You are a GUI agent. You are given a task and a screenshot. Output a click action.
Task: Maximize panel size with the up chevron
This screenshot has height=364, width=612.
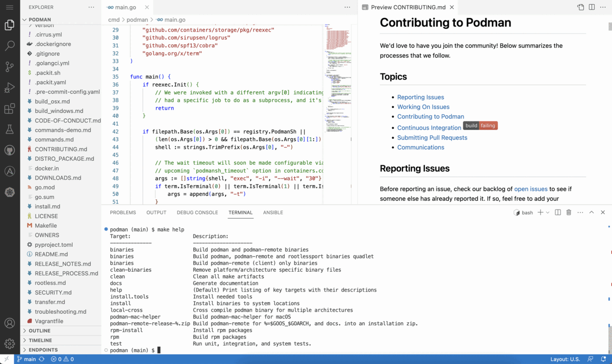(x=592, y=213)
